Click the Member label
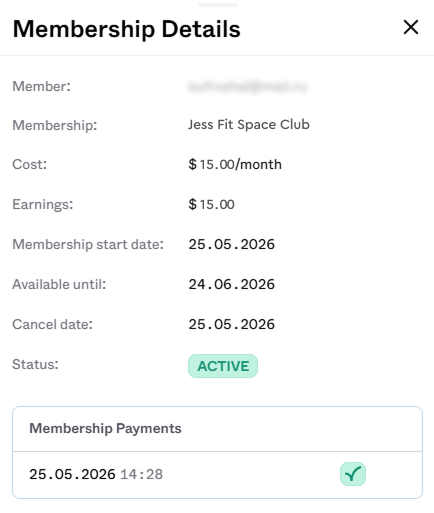 [42, 86]
